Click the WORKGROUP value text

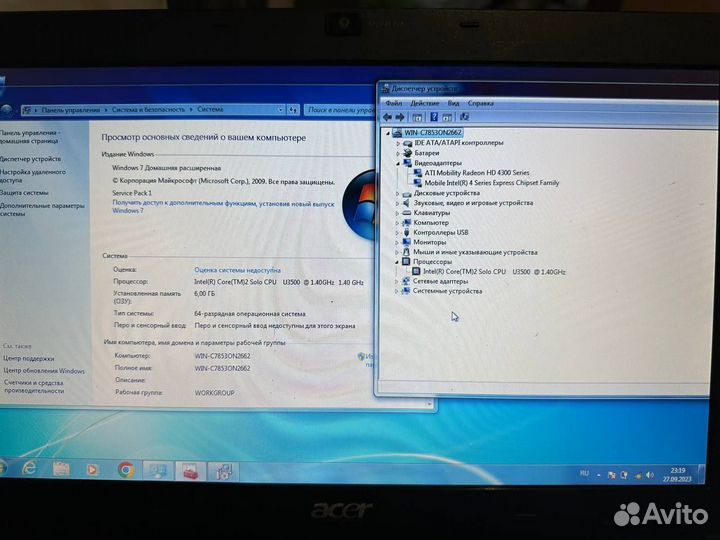214,393
